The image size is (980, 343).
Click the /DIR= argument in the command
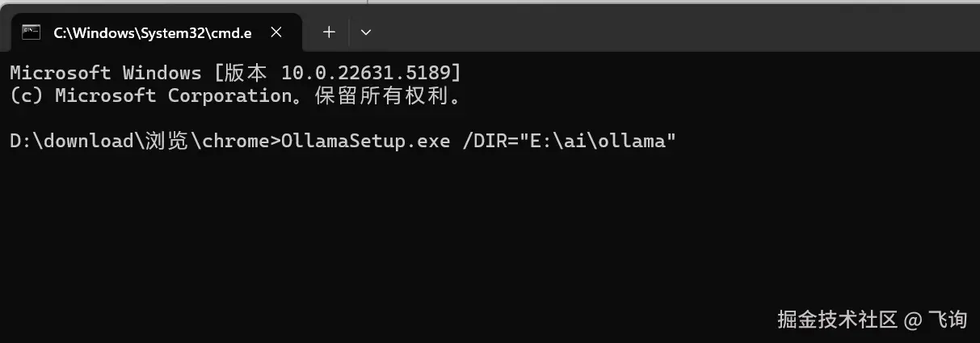(489, 141)
